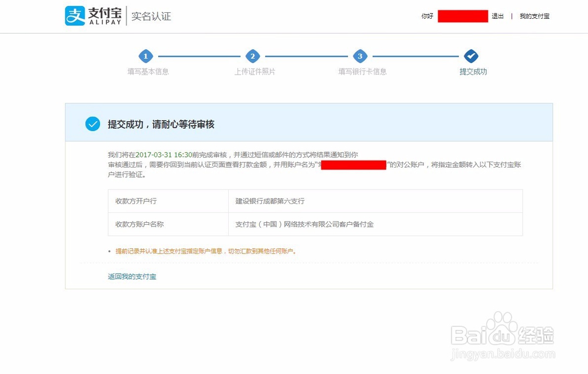Open 我的支付宝 link in header
This screenshot has width=588, height=374.
pos(534,16)
